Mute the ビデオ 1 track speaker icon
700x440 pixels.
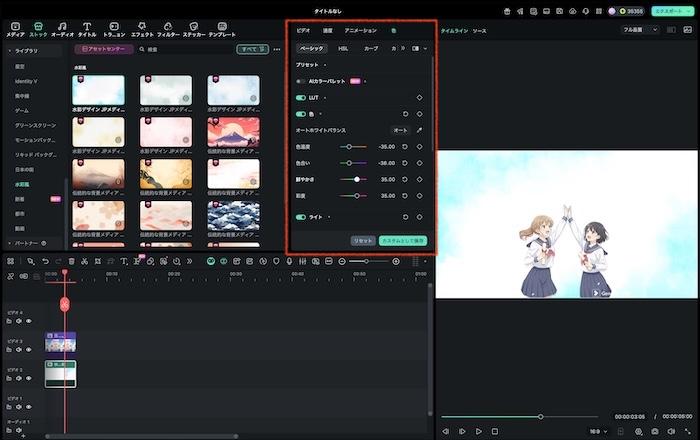19,407
